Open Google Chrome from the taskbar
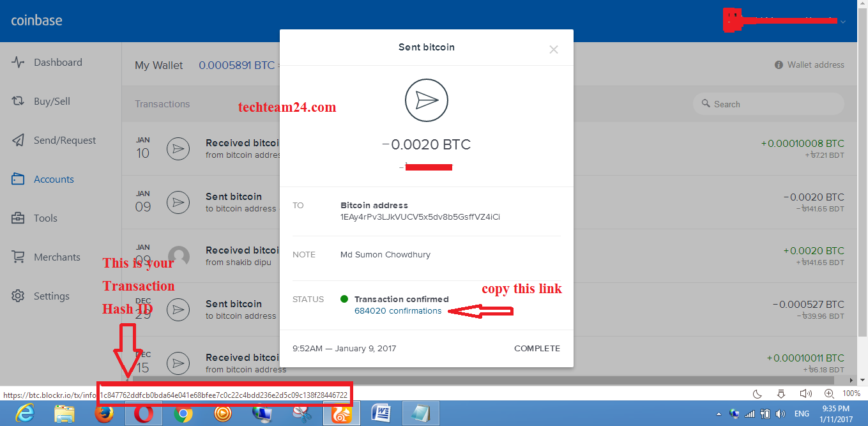Screen dimensions: 868x426 coord(183,414)
